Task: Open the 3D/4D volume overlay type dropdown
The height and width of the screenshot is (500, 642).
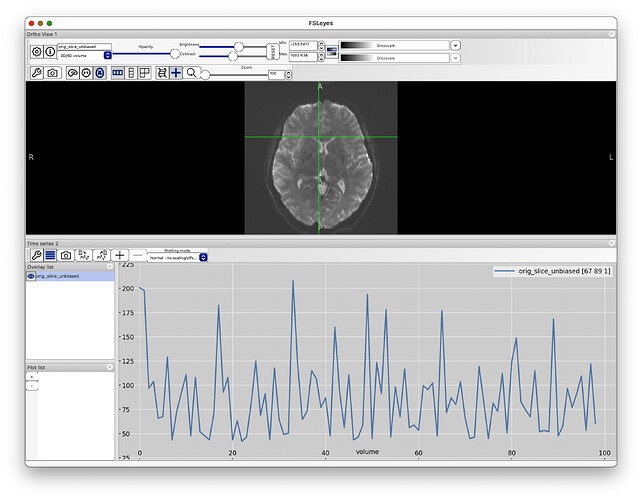Action: click(x=84, y=55)
